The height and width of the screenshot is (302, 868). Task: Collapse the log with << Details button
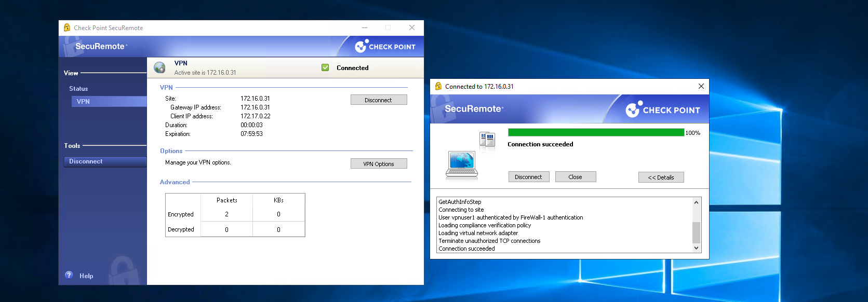tap(661, 177)
